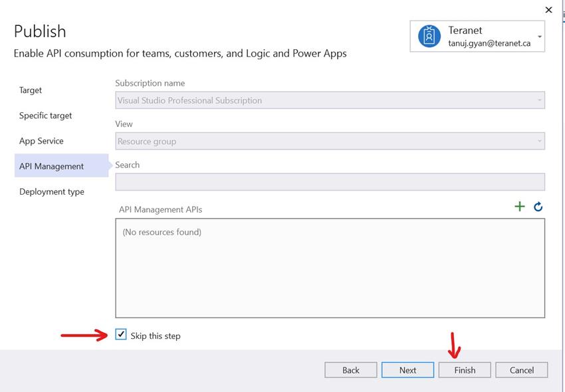Click the Back button
565x392 pixels.
coord(351,370)
